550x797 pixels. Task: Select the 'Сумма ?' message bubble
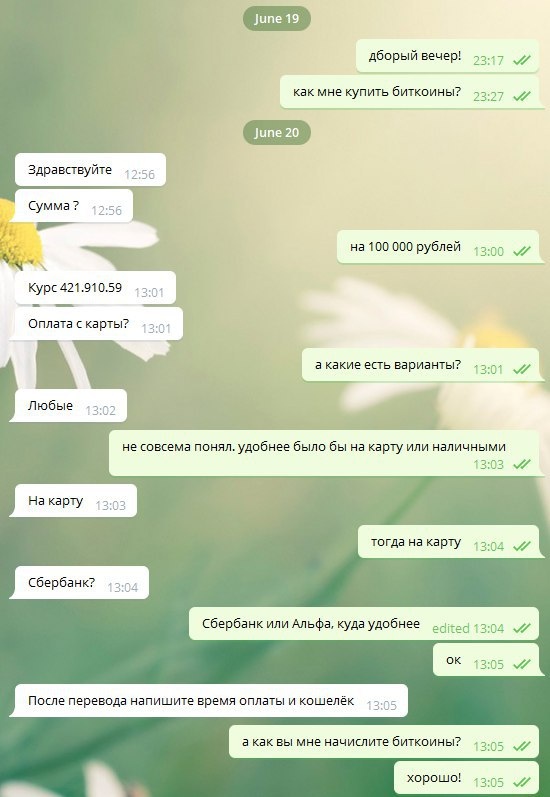click(x=72, y=206)
